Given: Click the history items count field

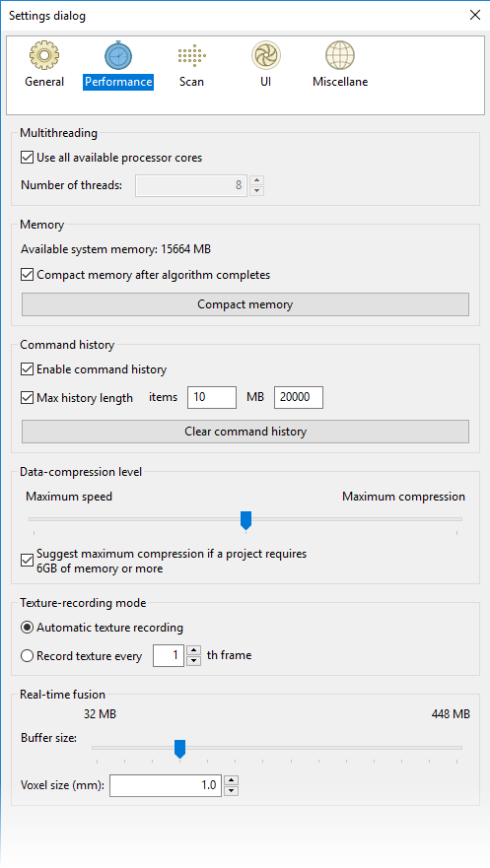Looking at the screenshot, I should (x=212, y=397).
